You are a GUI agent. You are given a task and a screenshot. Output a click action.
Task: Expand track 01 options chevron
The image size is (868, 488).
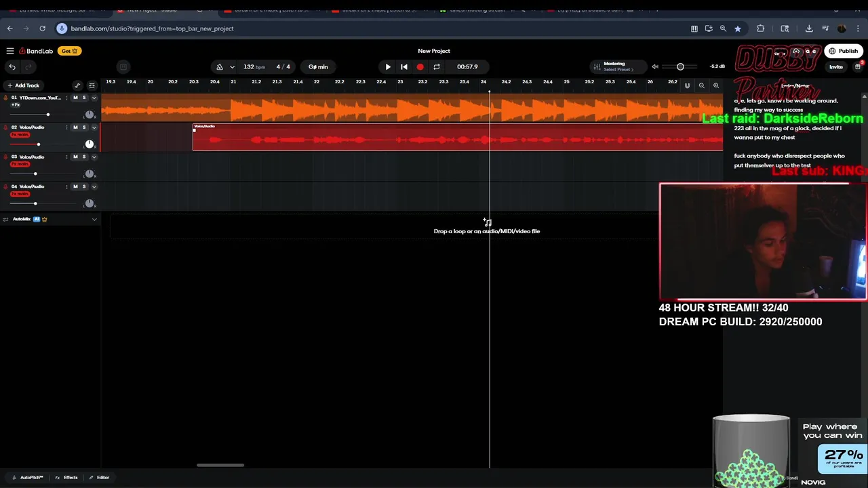click(x=94, y=98)
